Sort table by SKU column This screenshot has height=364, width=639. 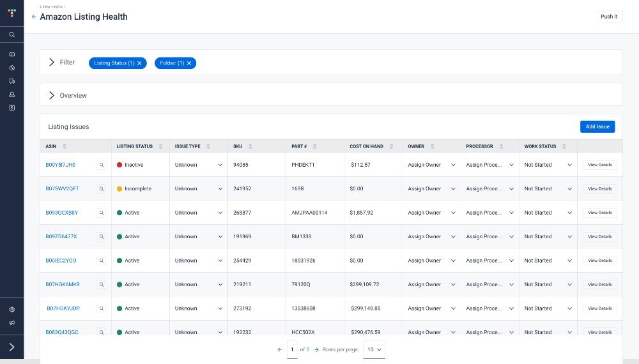click(250, 146)
